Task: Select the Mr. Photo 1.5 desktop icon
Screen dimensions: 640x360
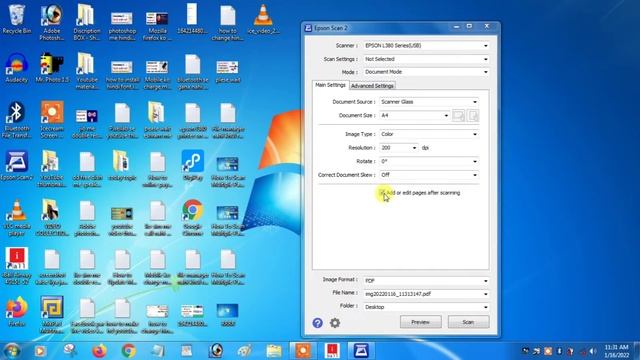Action: point(52,68)
